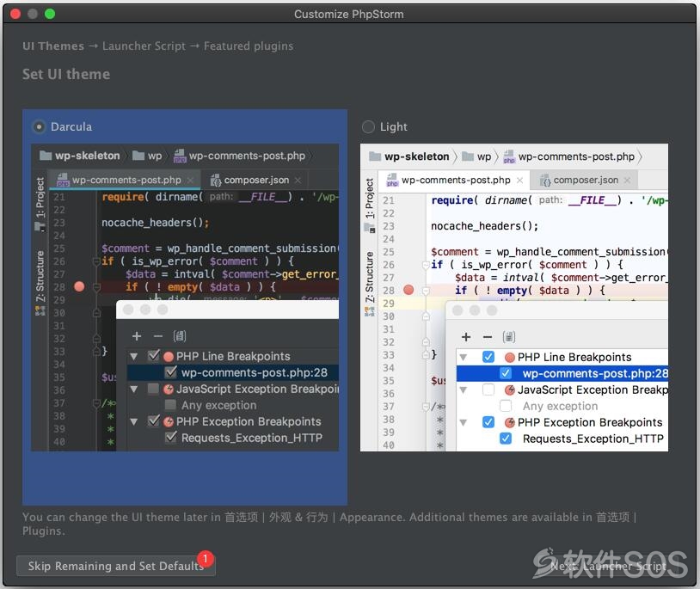Click the Featured plugins breadcrumb step
Screen dimensions: 700x589
pos(249,46)
